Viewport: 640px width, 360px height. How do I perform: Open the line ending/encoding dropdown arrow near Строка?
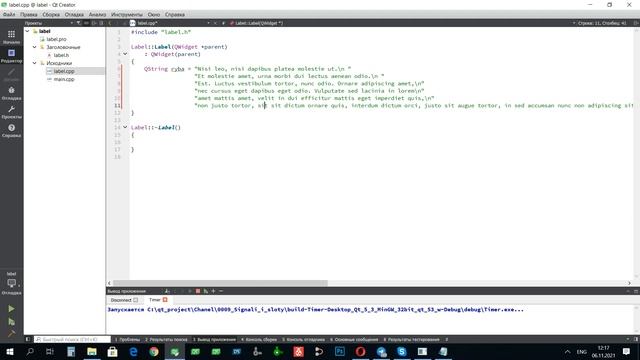574,23
